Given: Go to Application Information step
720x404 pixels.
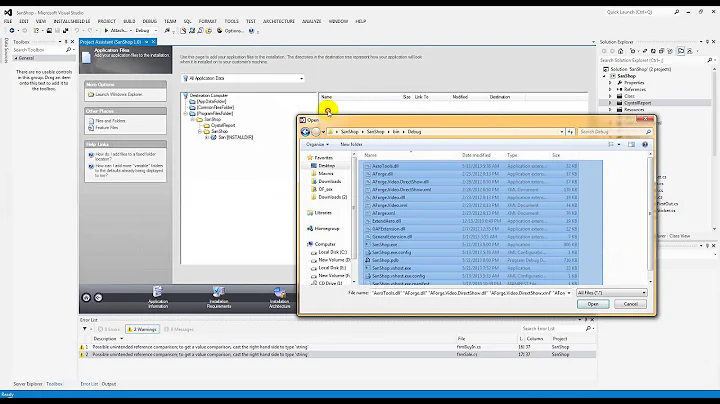Looking at the screenshot, I should coord(158,297).
